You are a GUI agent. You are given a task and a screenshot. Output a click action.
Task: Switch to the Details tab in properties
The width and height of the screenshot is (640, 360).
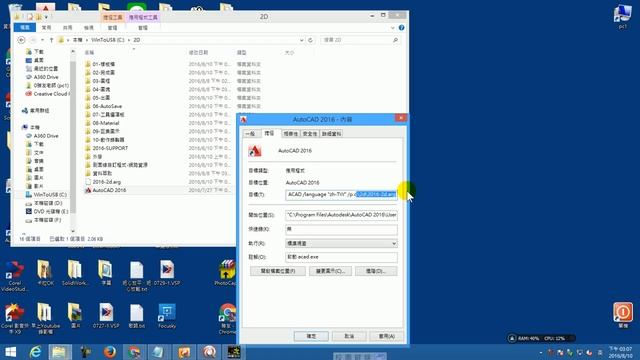331,134
